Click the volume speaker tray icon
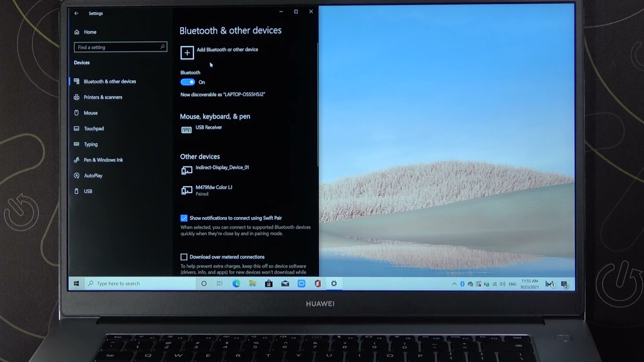Viewport: 644px width, 362px height. (x=502, y=284)
